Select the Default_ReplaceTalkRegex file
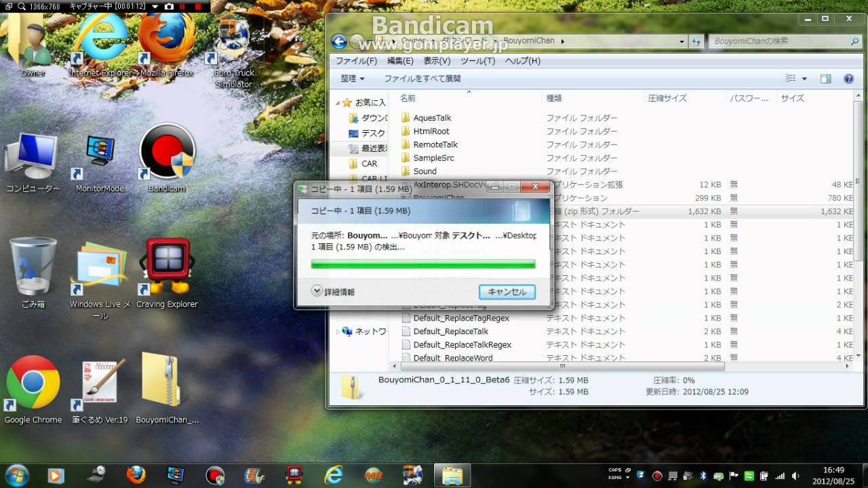Image resolution: width=868 pixels, height=488 pixels. (x=462, y=344)
